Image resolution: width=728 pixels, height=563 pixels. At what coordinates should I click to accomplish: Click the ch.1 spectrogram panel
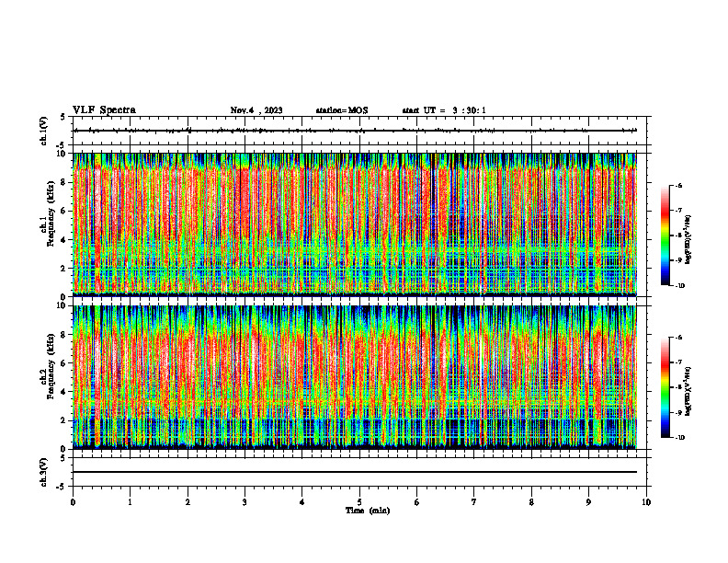(355, 224)
